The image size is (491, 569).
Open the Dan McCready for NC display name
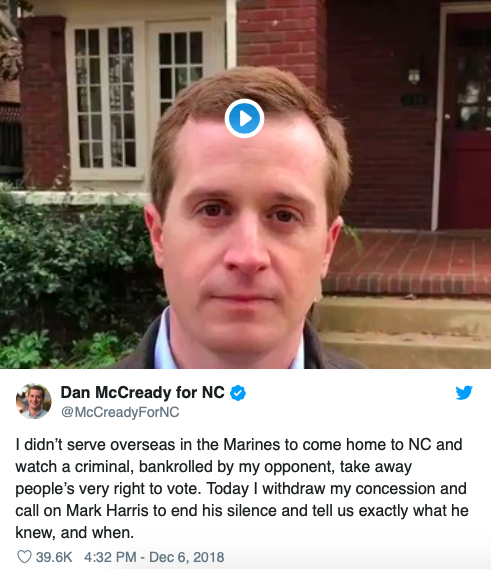(143, 393)
